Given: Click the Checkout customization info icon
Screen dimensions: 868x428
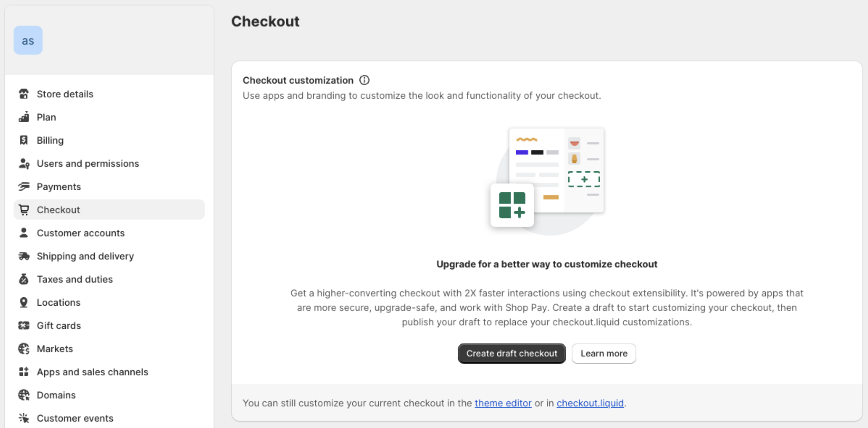Looking at the screenshot, I should click(x=364, y=80).
